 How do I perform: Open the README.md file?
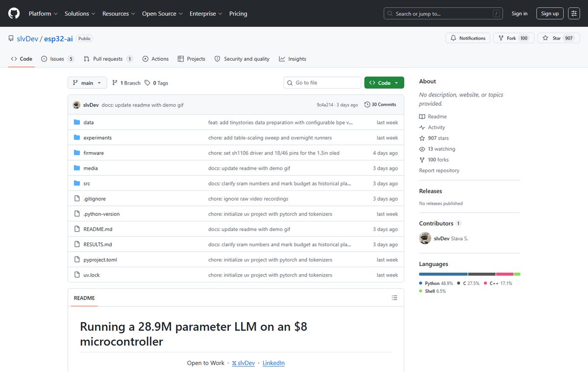(x=98, y=229)
